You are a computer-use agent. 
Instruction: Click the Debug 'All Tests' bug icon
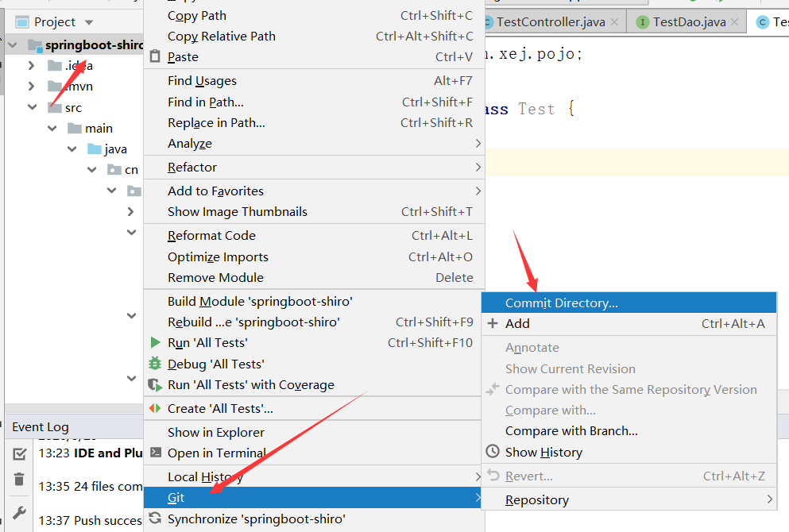(155, 364)
